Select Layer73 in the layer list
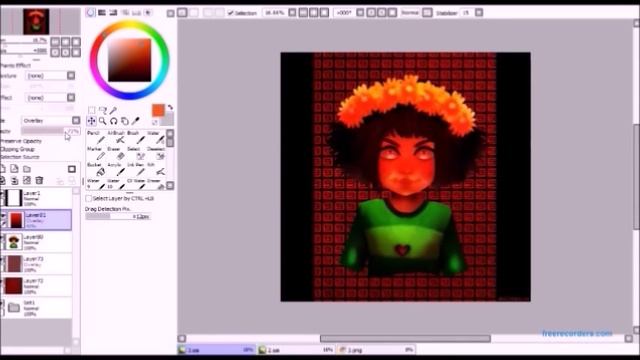 [37, 264]
